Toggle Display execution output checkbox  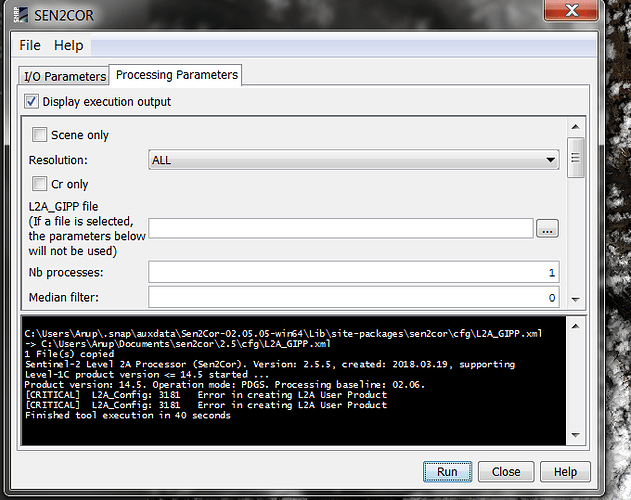tap(31, 101)
